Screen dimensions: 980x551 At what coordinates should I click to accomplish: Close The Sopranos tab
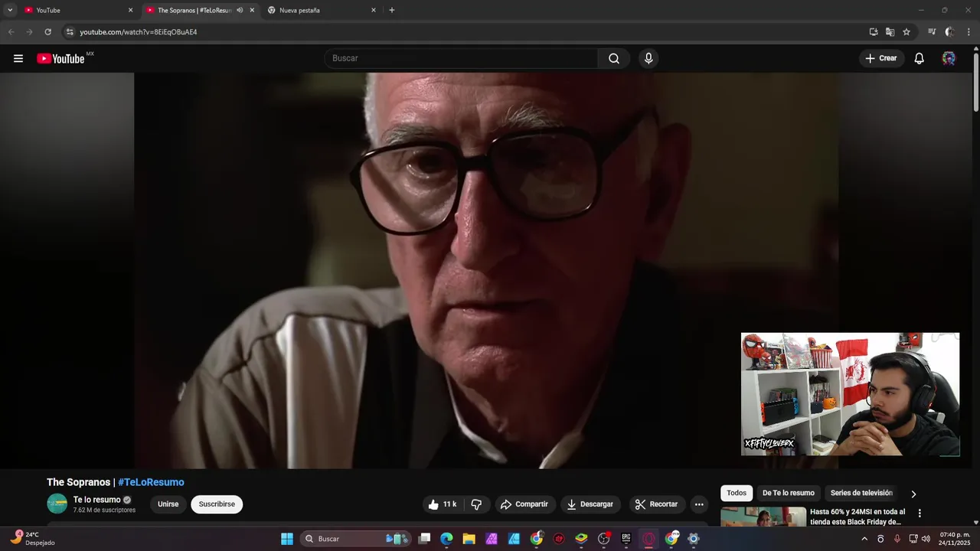coord(252,10)
